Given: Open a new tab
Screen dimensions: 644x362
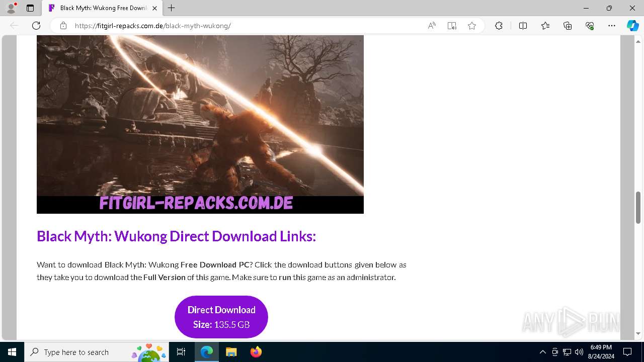Looking at the screenshot, I should click(x=172, y=8).
